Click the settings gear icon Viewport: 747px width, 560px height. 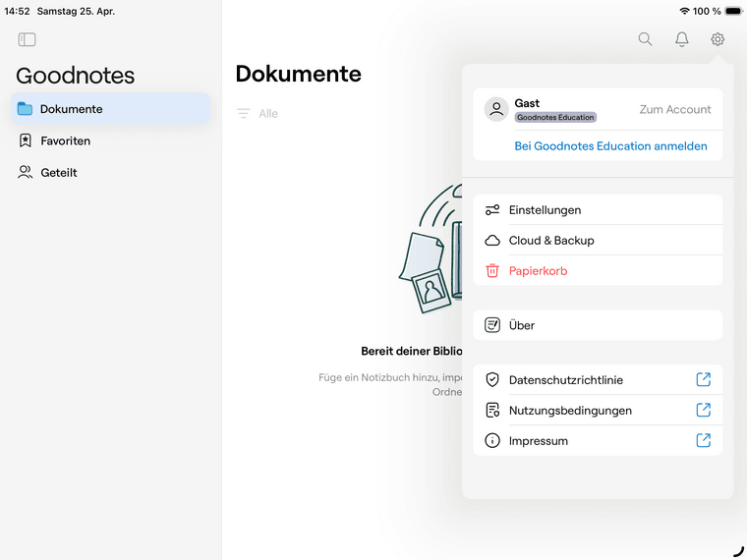click(718, 39)
